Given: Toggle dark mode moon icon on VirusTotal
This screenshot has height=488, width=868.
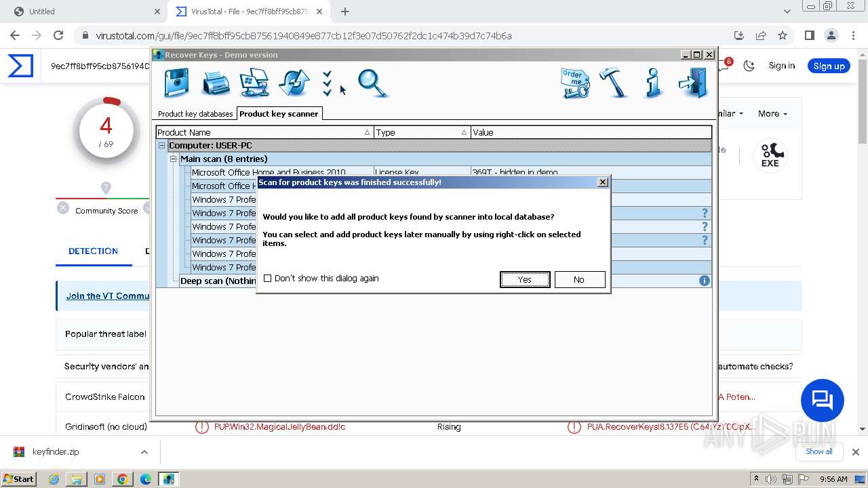Looking at the screenshot, I should point(749,66).
